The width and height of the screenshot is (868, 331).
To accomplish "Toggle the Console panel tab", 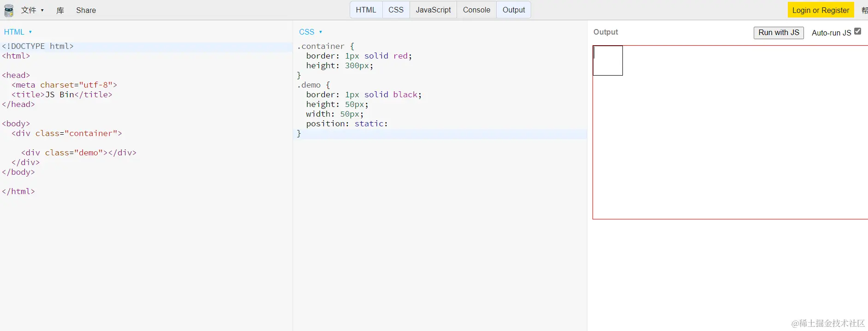I will coord(476,10).
